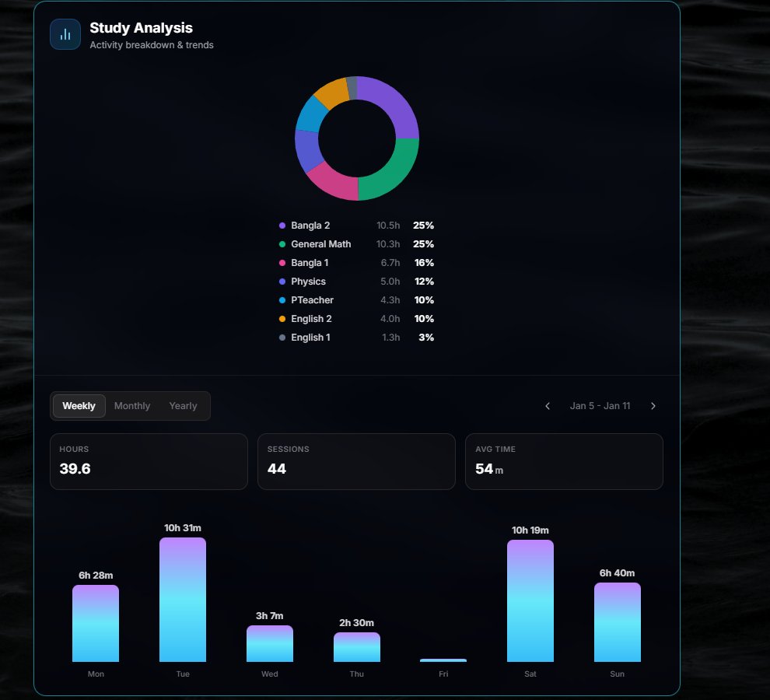
Task: Click the pink Bangla 1 donut segment
Action: 334,181
